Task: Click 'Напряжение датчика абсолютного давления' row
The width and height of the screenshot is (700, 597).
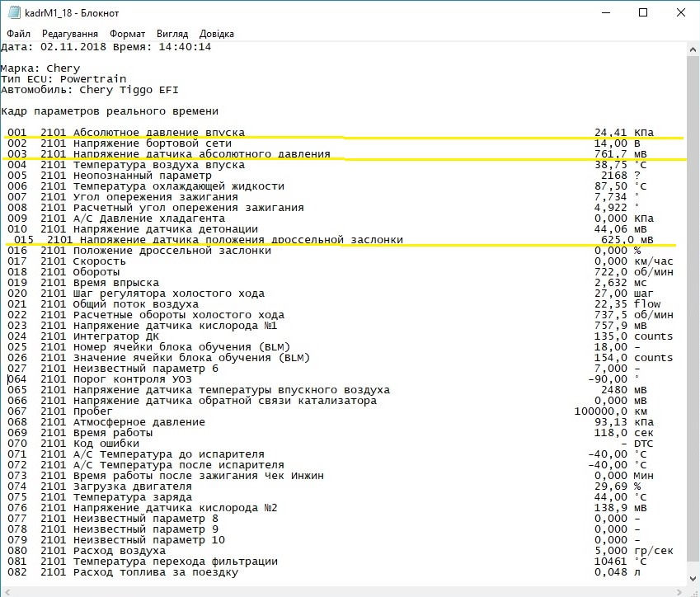Action: pos(327,154)
